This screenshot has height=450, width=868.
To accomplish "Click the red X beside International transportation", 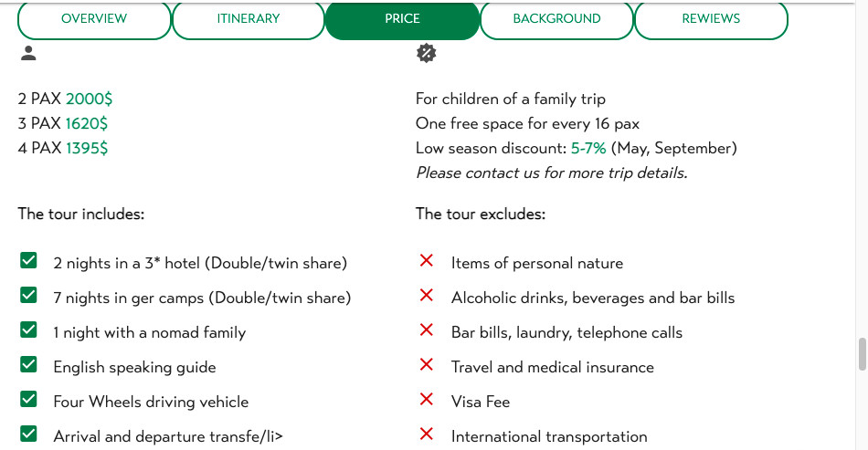I will pos(426,434).
